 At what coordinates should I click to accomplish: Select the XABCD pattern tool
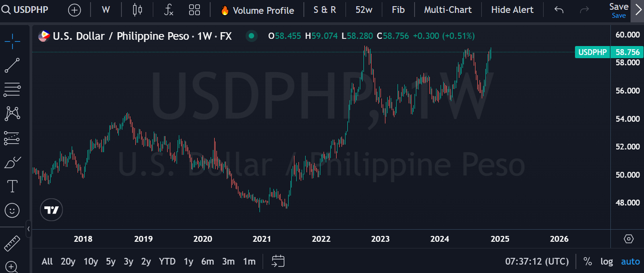pos(12,114)
